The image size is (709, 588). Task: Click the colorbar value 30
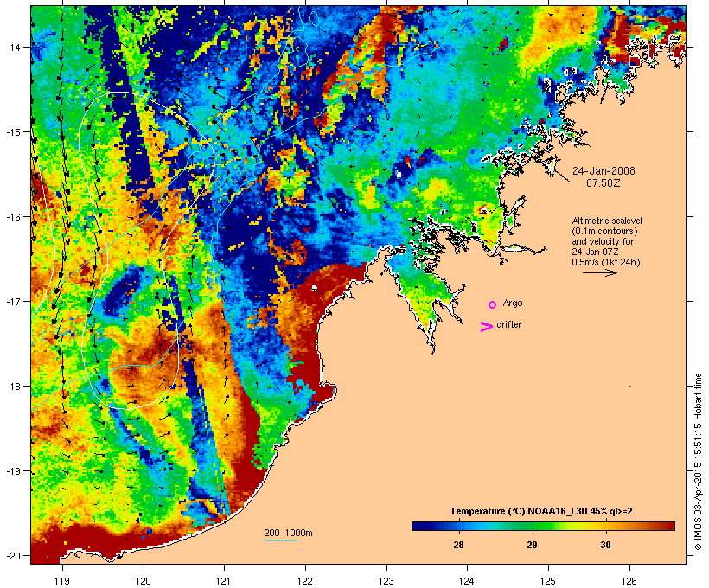point(605,545)
